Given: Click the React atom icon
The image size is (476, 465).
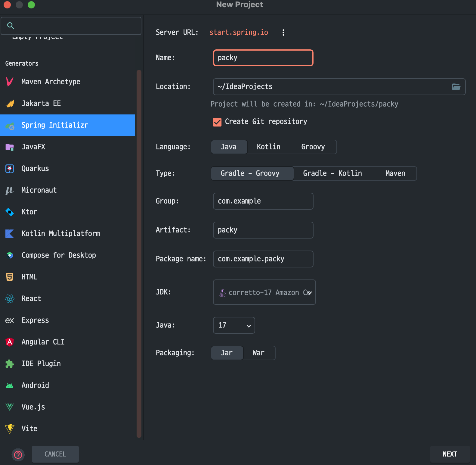Looking at the screenshot, I should click(x=10, y=299).
